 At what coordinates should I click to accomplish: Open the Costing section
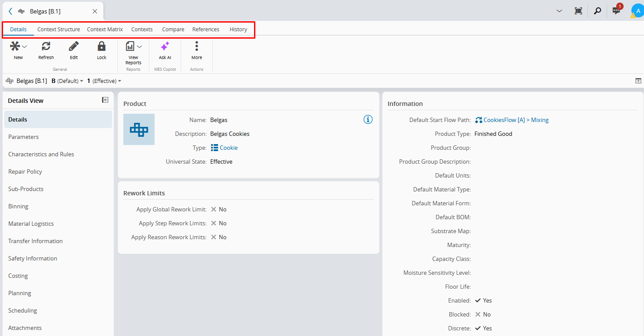pos(58,276)
